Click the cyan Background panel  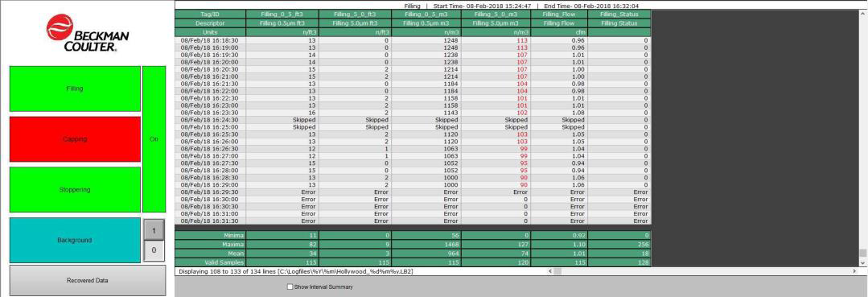tap(75, 241)
